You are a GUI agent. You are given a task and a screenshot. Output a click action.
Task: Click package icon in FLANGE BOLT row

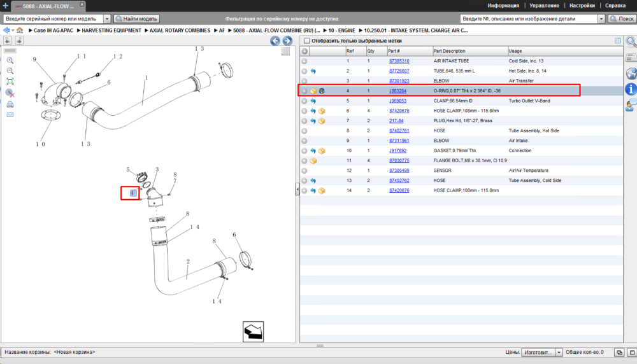click(313, 161)
